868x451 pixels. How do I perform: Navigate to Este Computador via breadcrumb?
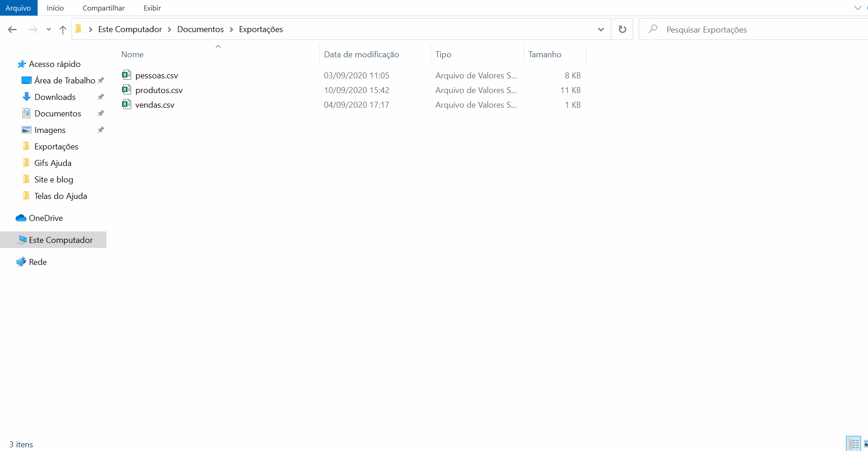click(x=130, y=29)
